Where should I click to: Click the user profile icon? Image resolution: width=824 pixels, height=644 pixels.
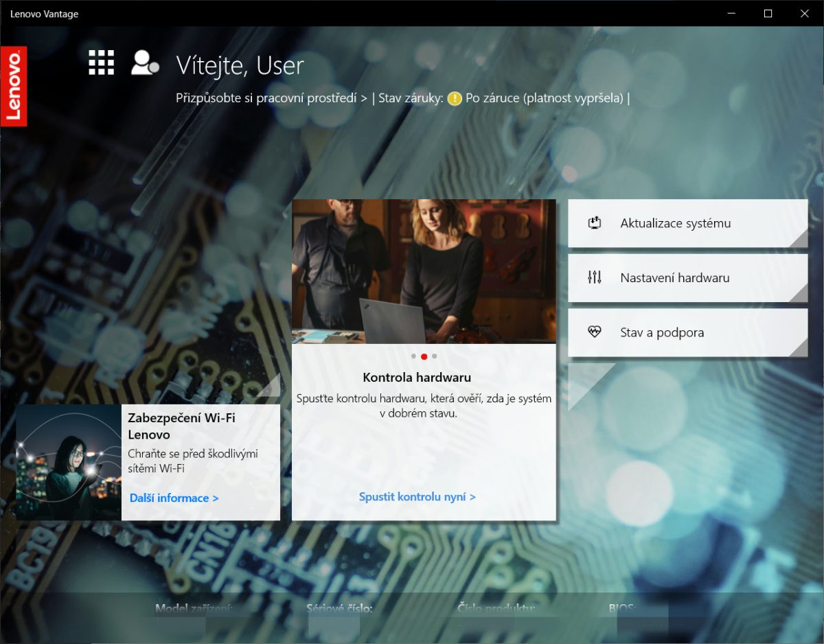(x=144, y=62)
